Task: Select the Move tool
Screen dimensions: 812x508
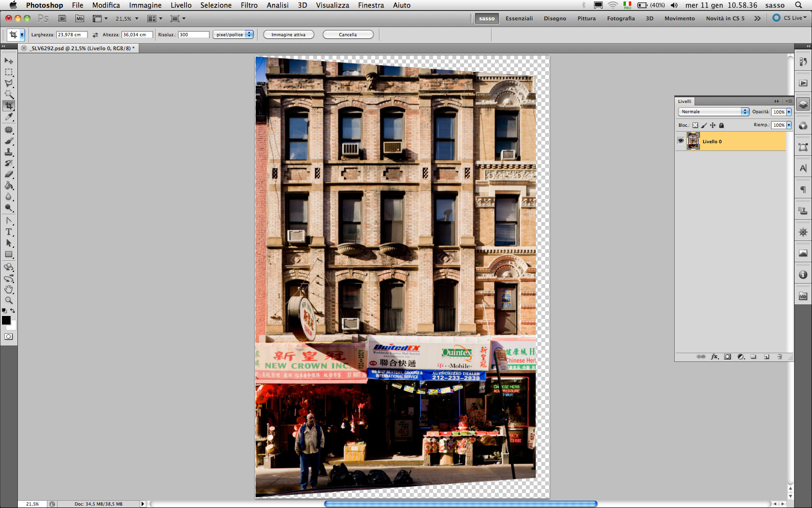Action: [9, 61]
